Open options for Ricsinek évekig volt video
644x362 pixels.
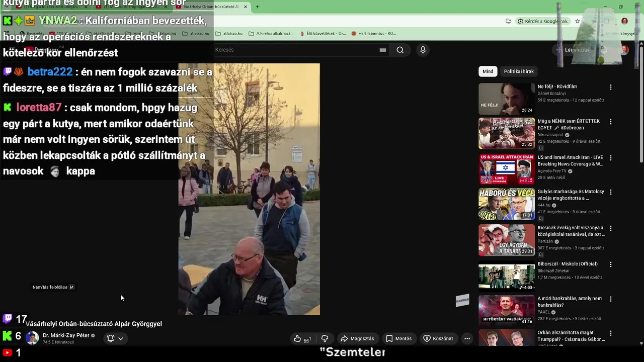pyautogui.click(x=611, y=228)
